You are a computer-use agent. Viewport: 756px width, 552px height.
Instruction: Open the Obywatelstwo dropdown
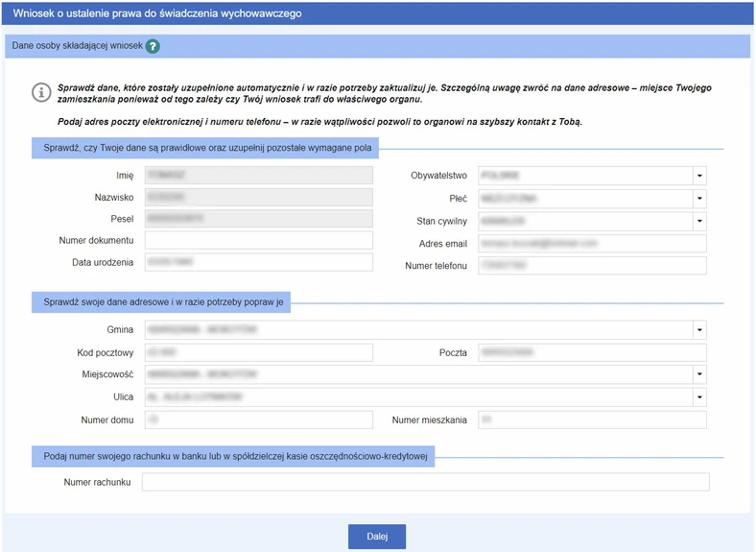pyautogui.click(x=699, y=176)
